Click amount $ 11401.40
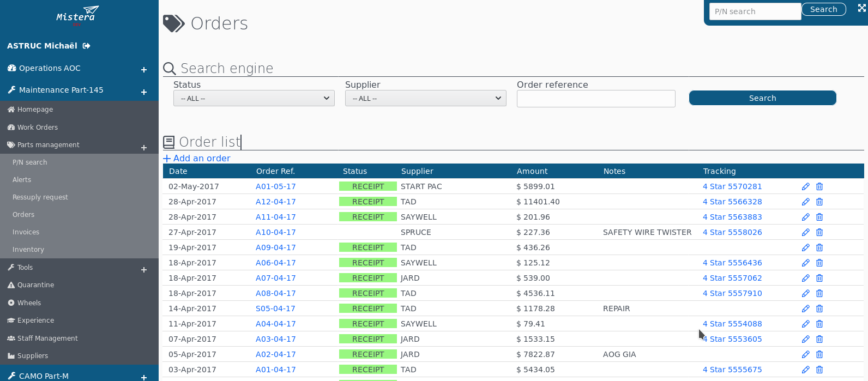Image resolution: width=868 pixels, height=381 pixels. point(538,202)
